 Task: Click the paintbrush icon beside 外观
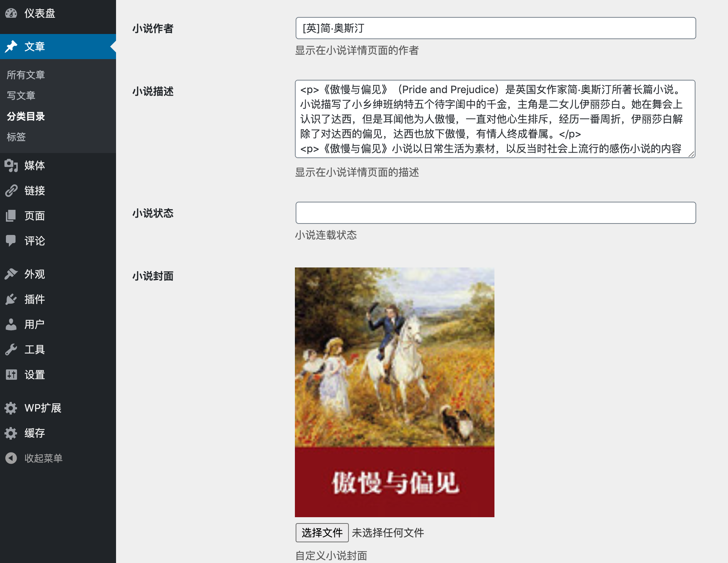coord(11,274)
